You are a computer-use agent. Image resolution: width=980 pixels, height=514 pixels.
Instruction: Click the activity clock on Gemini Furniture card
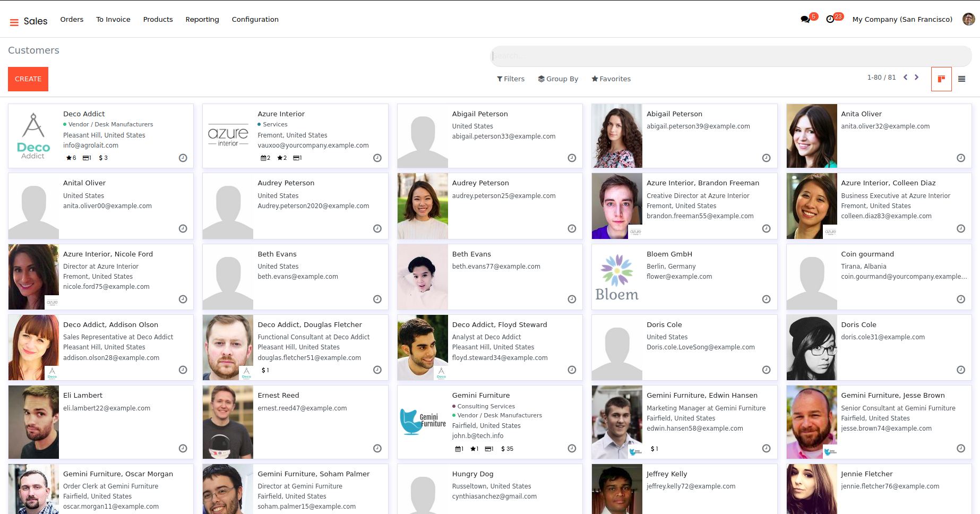(572, 449)
